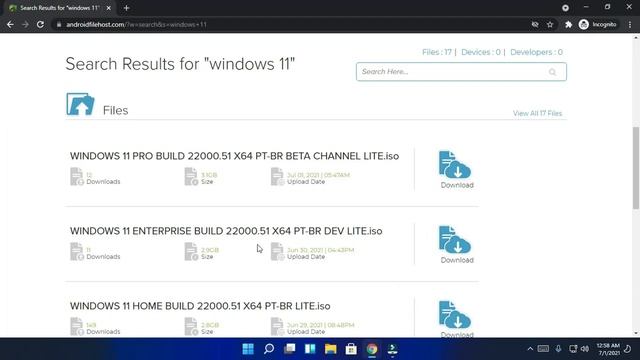
Task: Open the Widgets taskbar icon
Action: coord(310,349)
